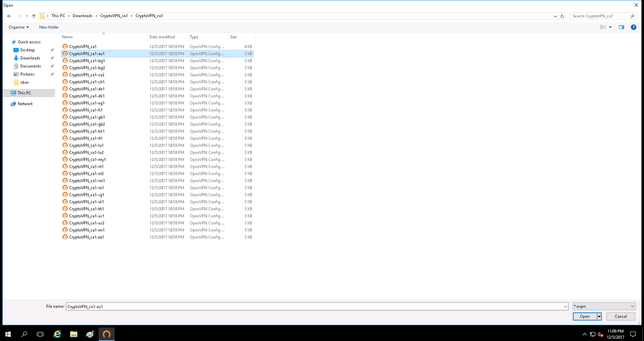
Task: Click the Open button's dropdown arrow
Action: pyautogui.click(x=599, y=316)
